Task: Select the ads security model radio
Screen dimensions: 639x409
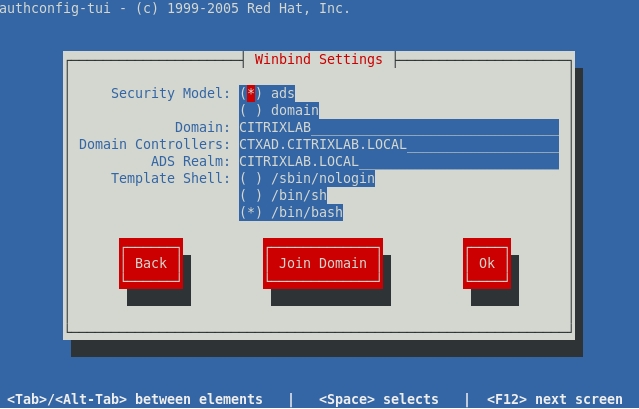Action: [x=267, y=93]
